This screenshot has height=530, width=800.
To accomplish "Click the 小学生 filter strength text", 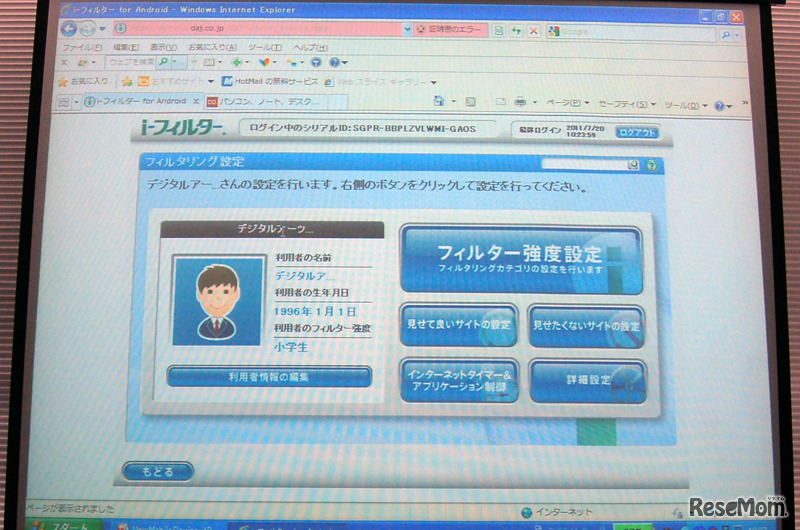I will 291,347.
